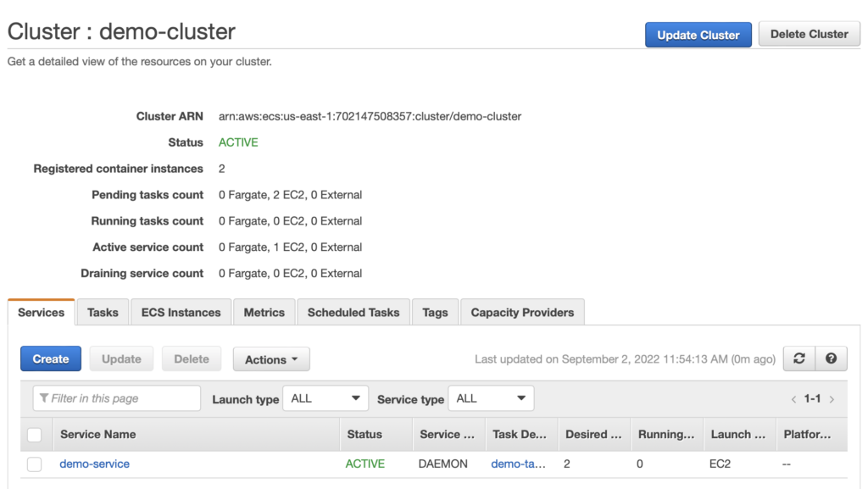The image size is (868, 489).
Task: Click the ACTIVE status in demo-service row
Action: [x=365, y=464]
